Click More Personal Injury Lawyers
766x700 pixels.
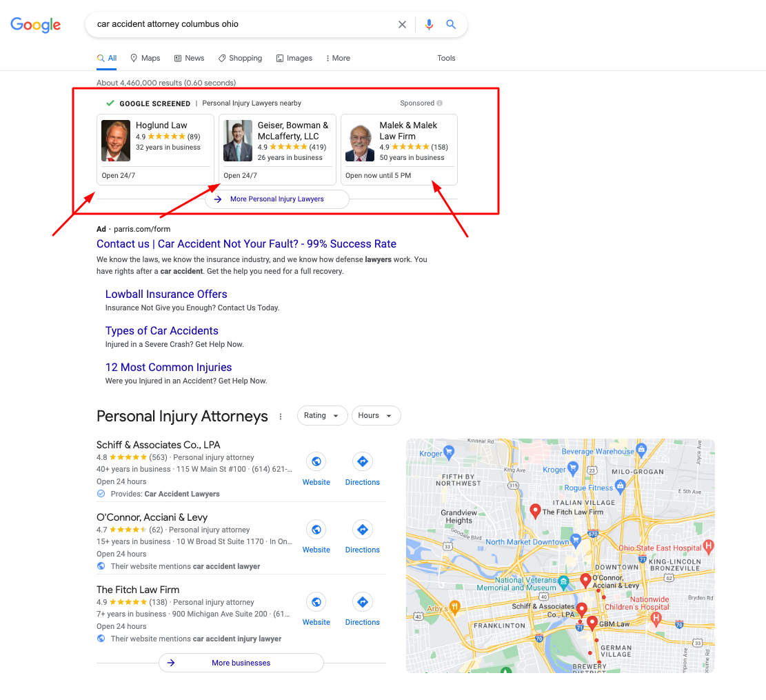click(277, 199)
